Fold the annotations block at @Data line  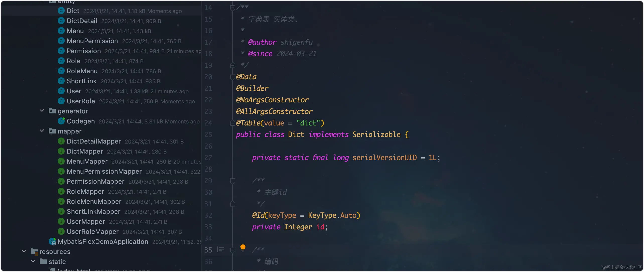(x=232, y=77)
